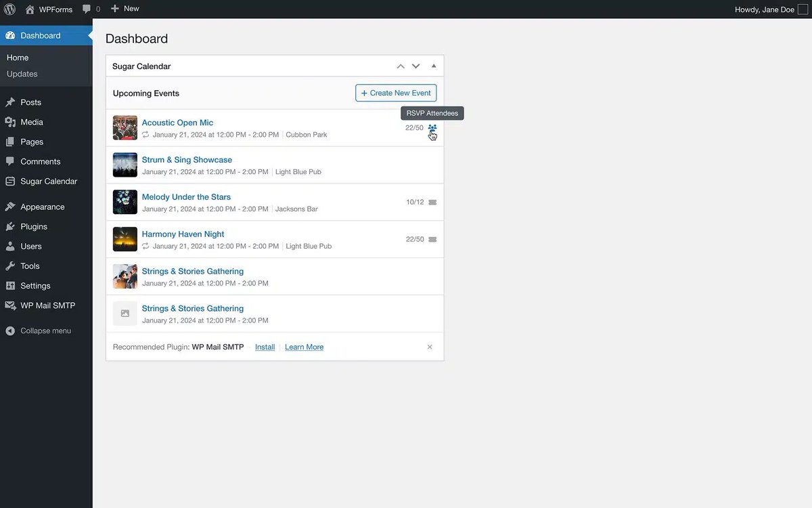Click Install for WP Mail SMTP
This screenshot has height=508, width=812.
coord(265,347)
